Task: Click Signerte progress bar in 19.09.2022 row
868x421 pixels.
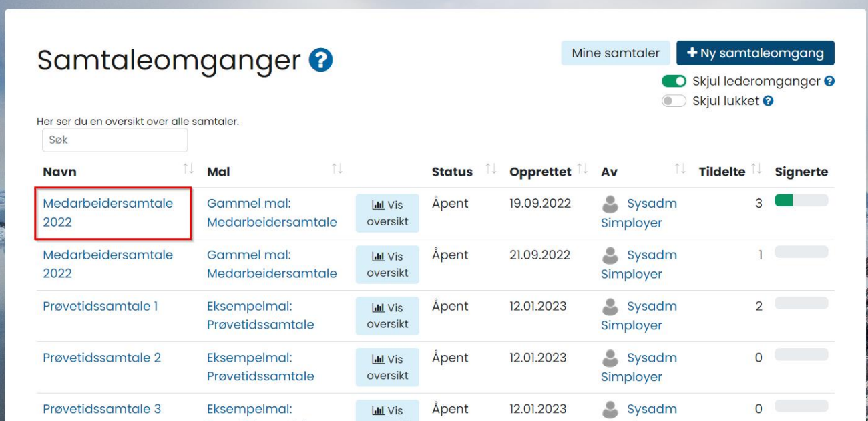Action: 801,200
